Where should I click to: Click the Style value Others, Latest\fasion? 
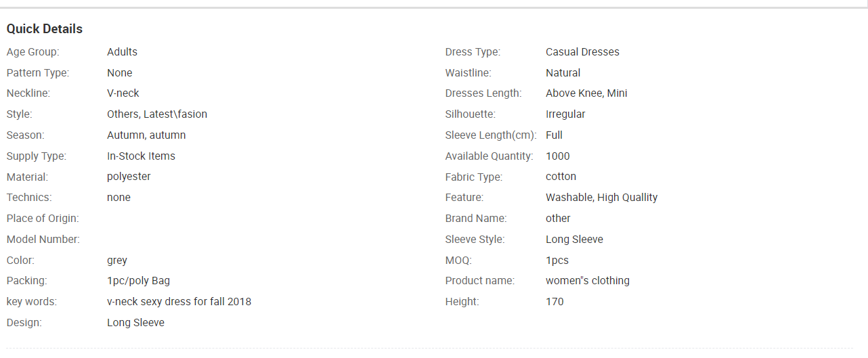tap(157, 114)
